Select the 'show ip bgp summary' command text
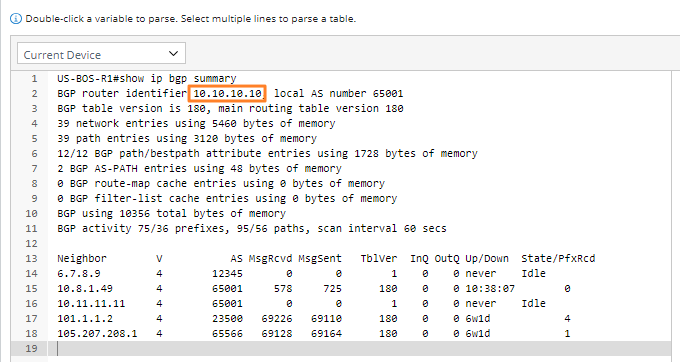This screenshot has height=362, width=680. (178, 78)
